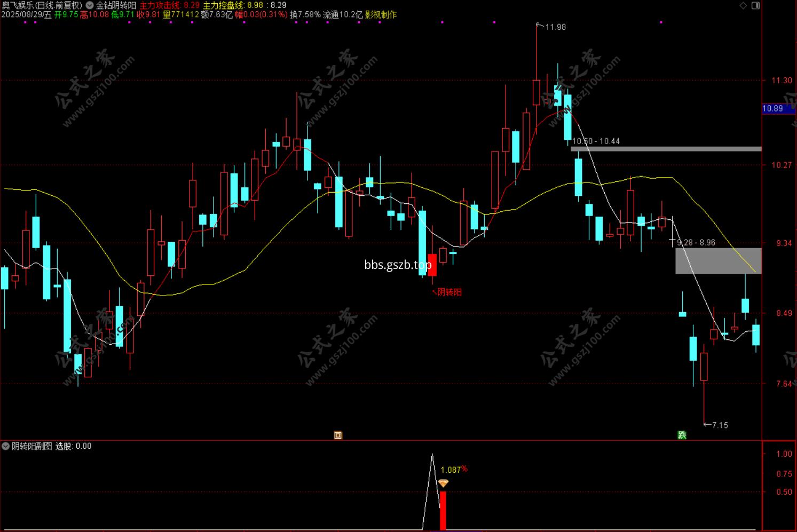Click the 7.64 axis price label

(784, 384)
